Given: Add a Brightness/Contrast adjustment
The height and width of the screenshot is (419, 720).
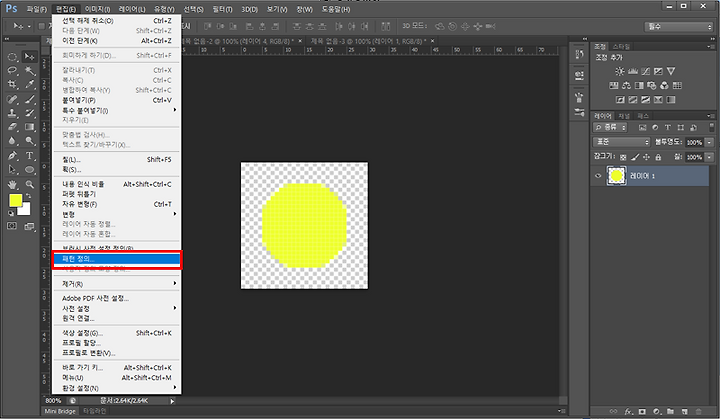Looking at the screenshot, I should point(620,71).
